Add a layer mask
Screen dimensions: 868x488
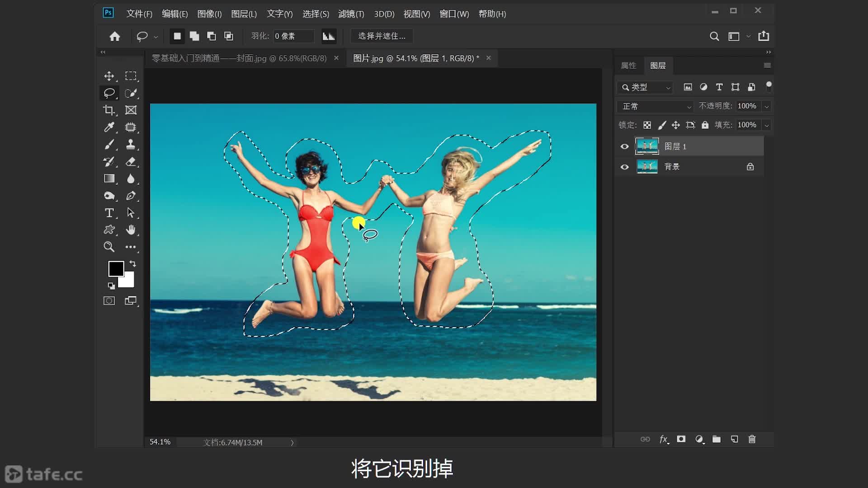tap(681, 439)
